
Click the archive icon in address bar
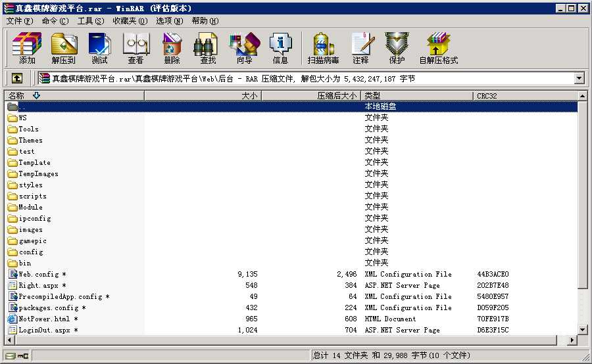(x=45, y=78)
